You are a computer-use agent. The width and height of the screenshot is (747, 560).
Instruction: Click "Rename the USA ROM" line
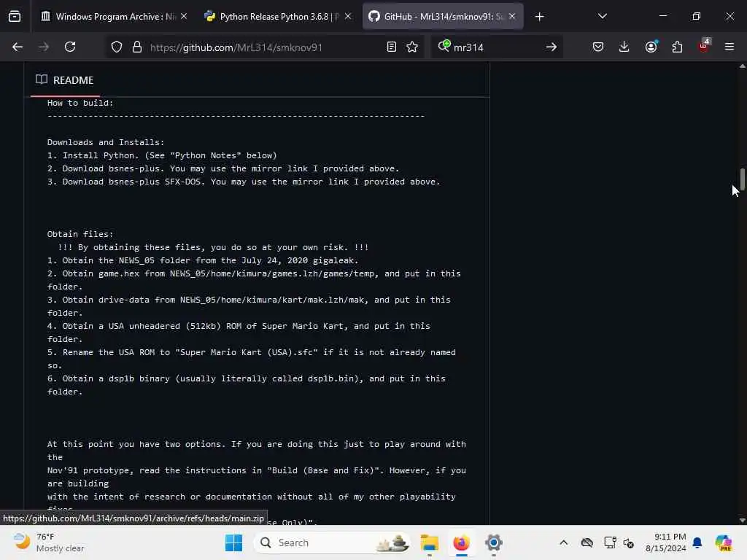point(251,359)
